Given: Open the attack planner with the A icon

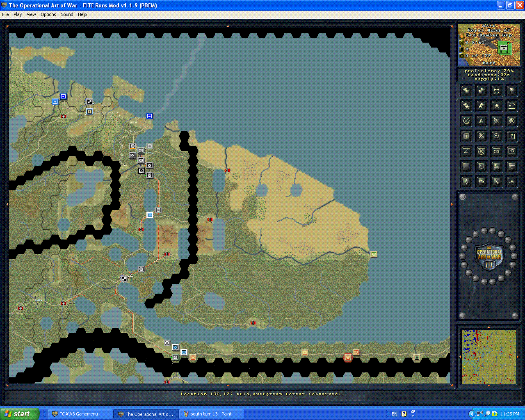Looking at the screenshot, I should [x=481, y=121].
